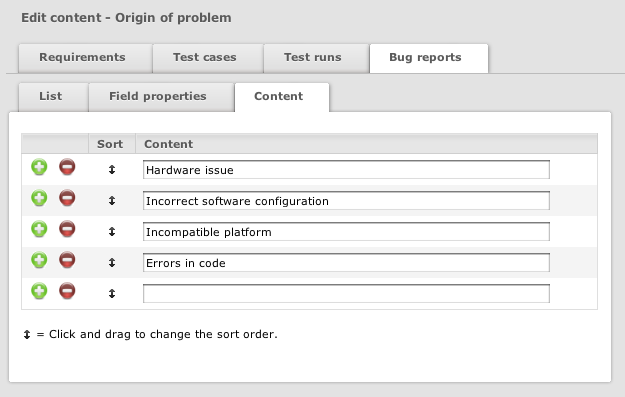Delete the Incorrect software configuration row
The width and height of the screenshot is (625, 397).
[67, 198]
